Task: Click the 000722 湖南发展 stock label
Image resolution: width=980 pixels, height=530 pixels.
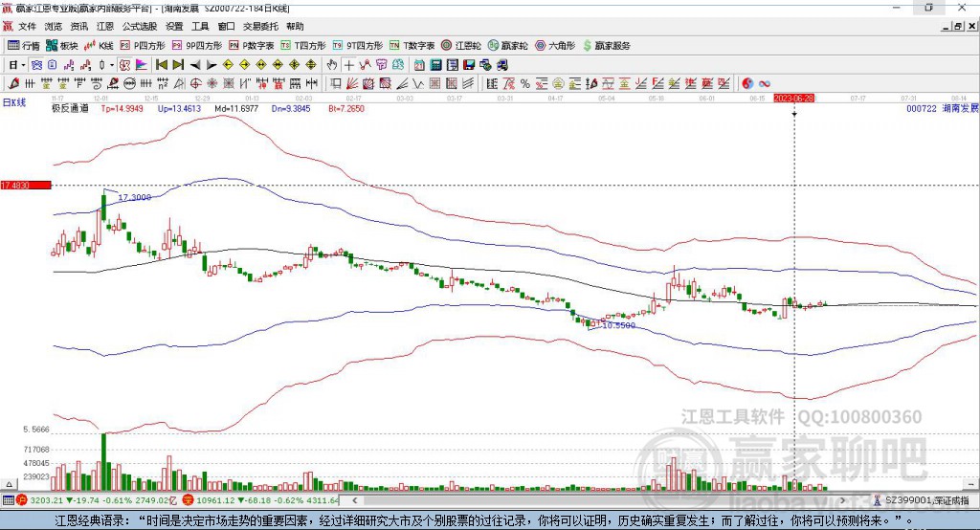Action: click(x=942, y=109)
